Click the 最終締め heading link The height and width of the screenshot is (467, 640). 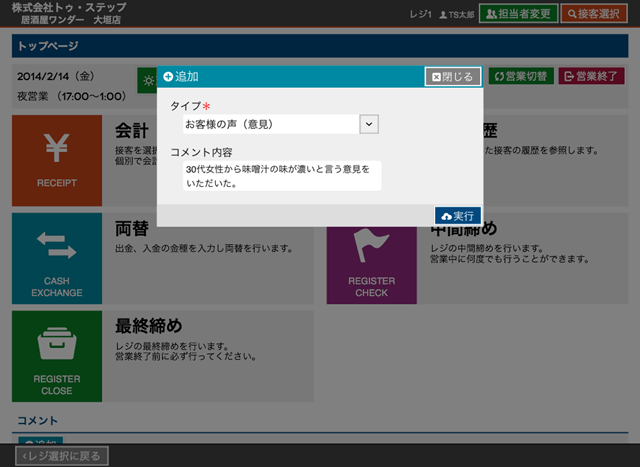(148, 326)
